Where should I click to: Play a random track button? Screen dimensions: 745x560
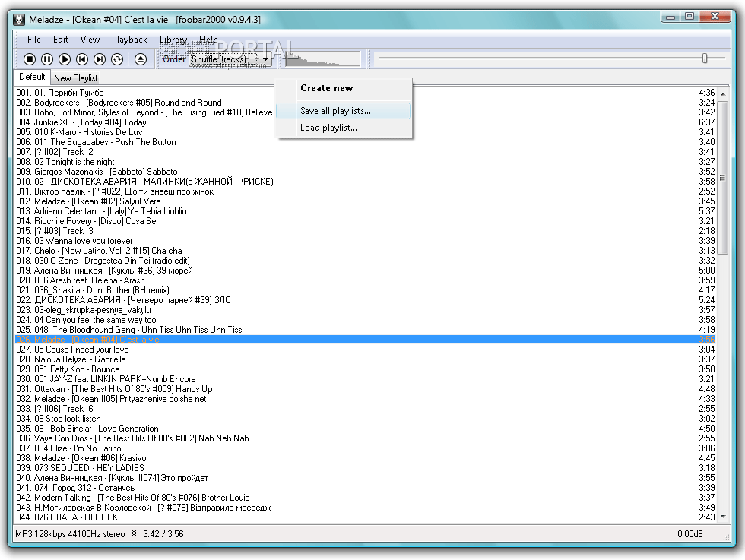(x=117, y=59)
